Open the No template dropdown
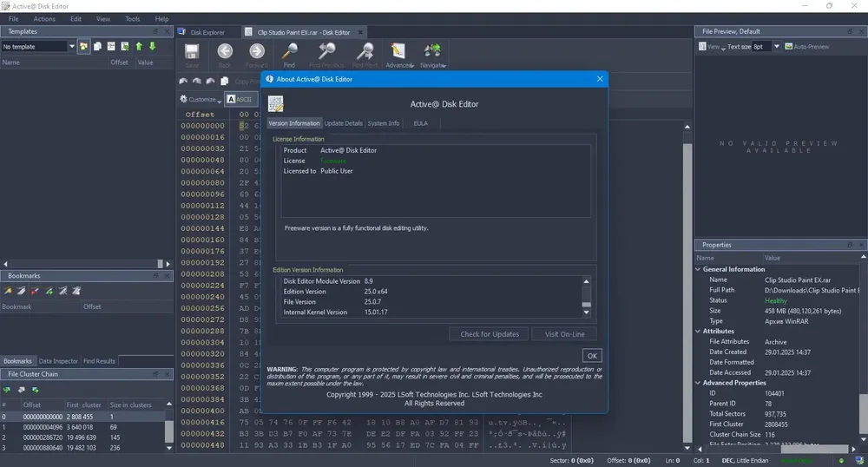The image size is (868, 467). 38,47
